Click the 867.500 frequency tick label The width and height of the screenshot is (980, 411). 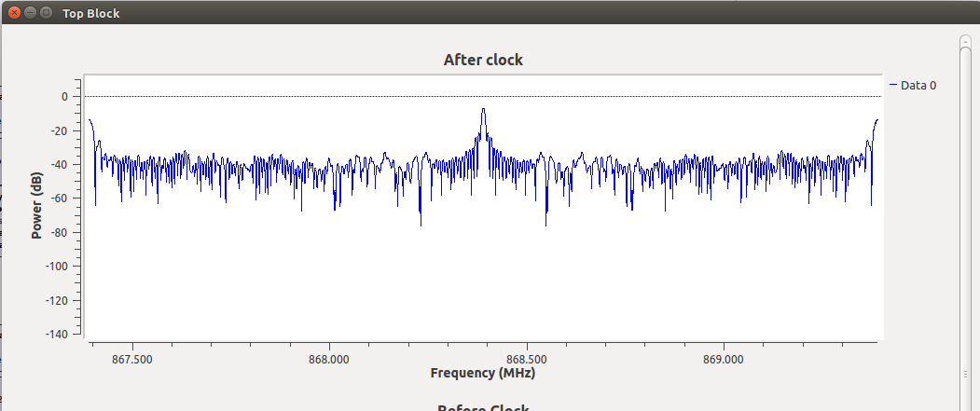click(132, 360)
